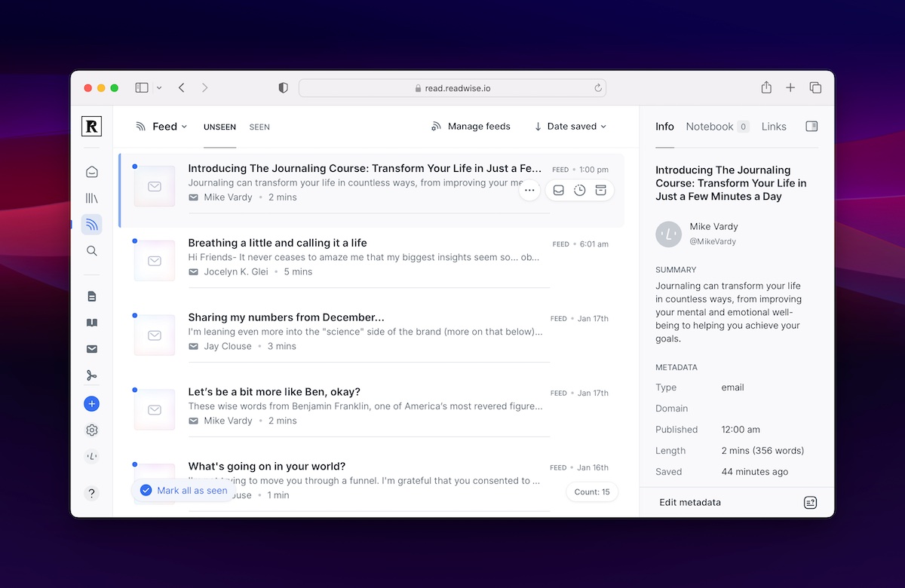Open a new Safari tab
905x588 pixels.
[x=790, y=88]
